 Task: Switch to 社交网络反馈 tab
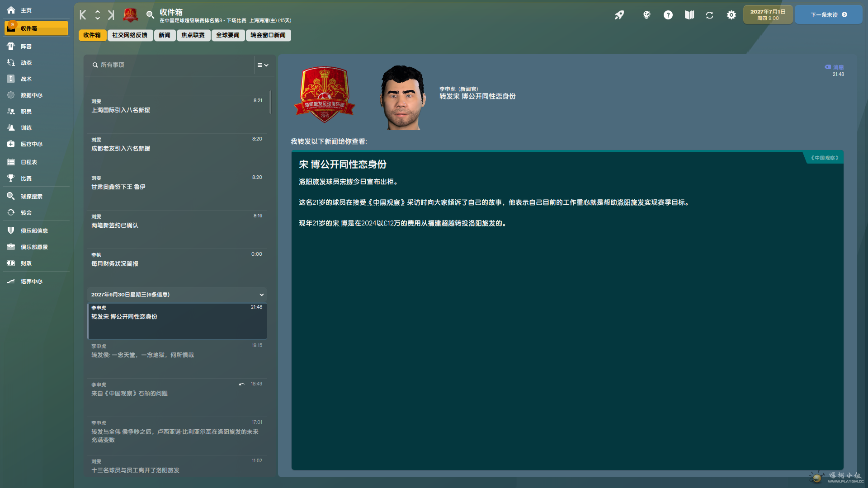[x=130, y=35]
